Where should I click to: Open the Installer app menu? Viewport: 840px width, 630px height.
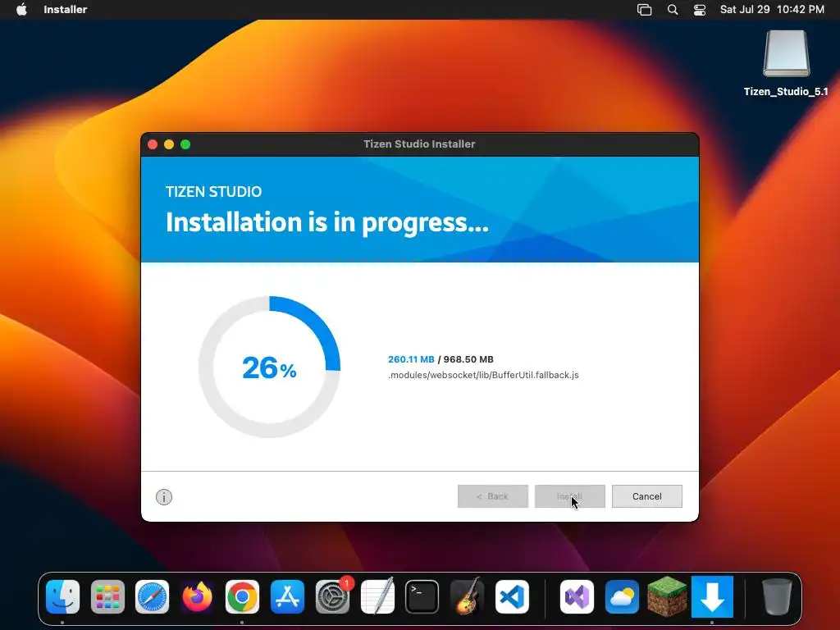pyautogui.click(x=66, y=10)
